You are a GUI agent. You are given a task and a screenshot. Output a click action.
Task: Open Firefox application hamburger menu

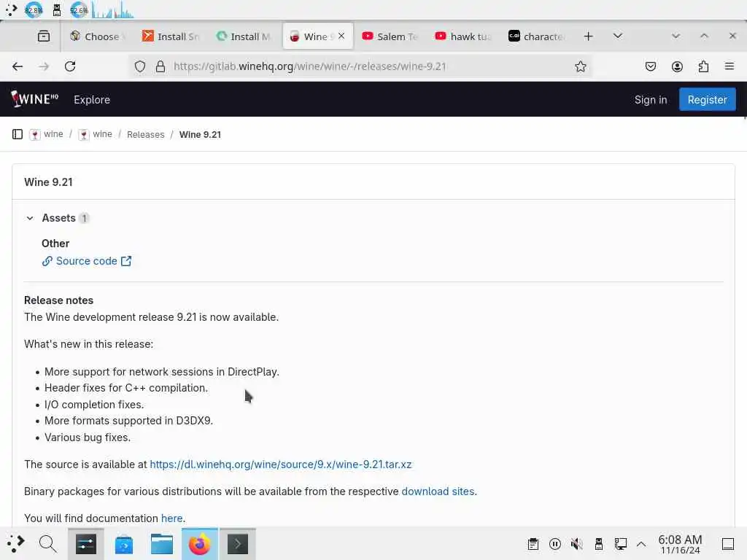(x=729, y=66)
